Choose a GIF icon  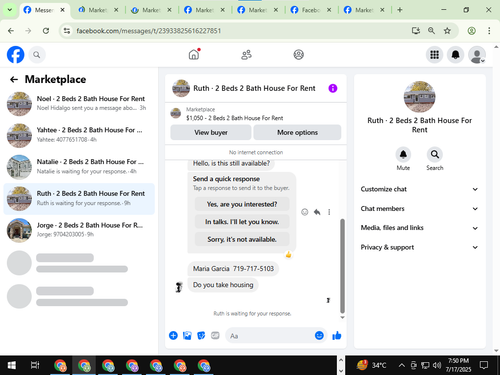coord(215,335)
